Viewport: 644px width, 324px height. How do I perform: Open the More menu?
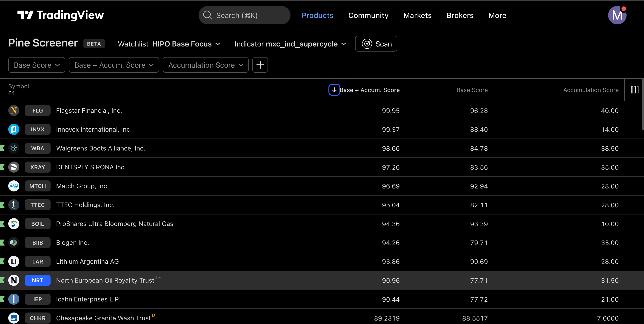coord(497,15)
